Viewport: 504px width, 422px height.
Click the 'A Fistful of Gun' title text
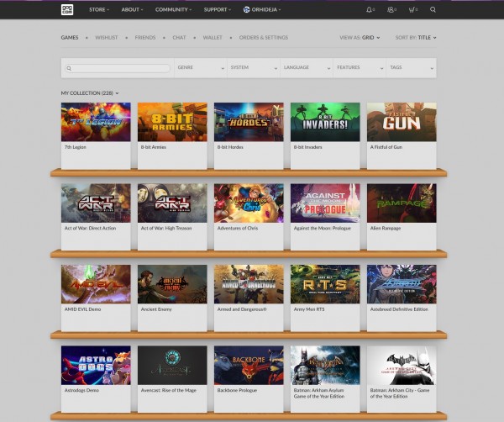pyautogui.click(x=386, y=147)
